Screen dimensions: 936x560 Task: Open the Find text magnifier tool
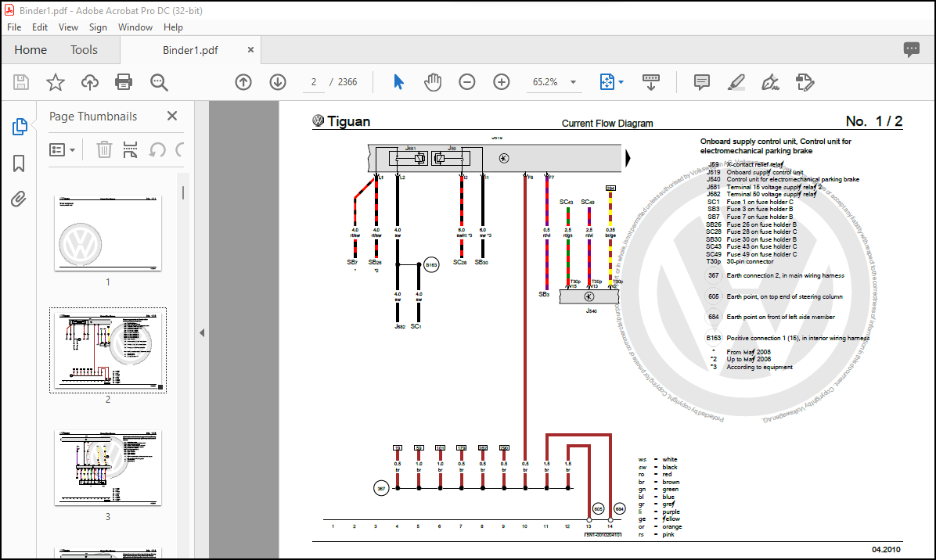click(159, 82)
